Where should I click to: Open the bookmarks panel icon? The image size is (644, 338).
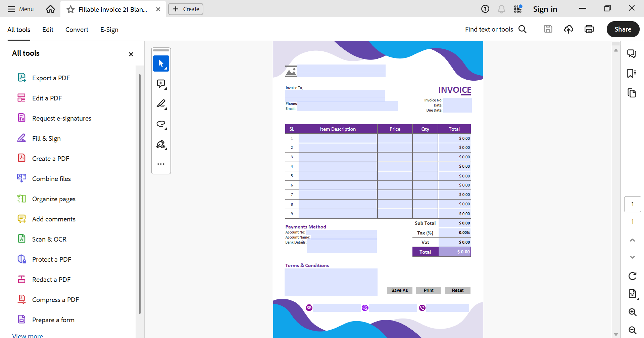[x=632, y=73]
